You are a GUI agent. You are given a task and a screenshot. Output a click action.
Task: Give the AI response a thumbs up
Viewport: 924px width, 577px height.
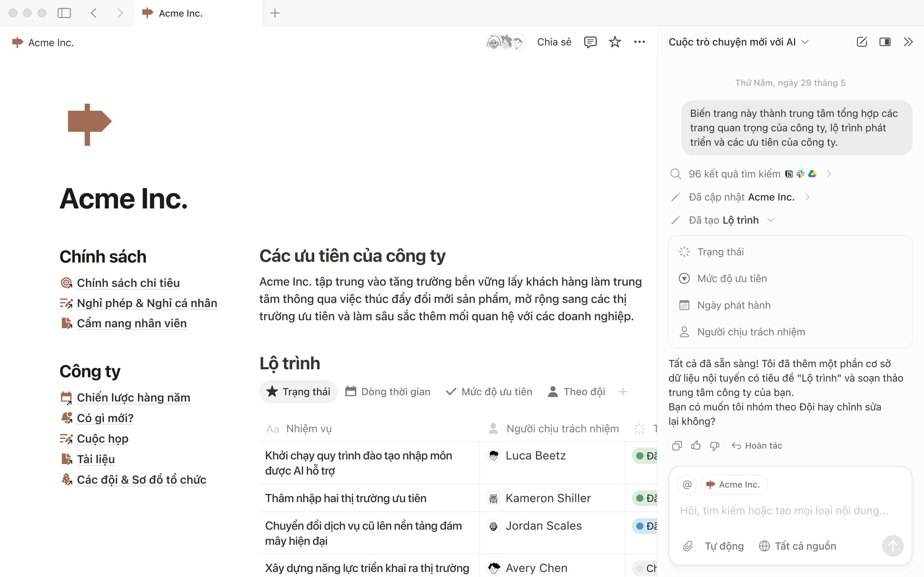[x=696, y=446]
